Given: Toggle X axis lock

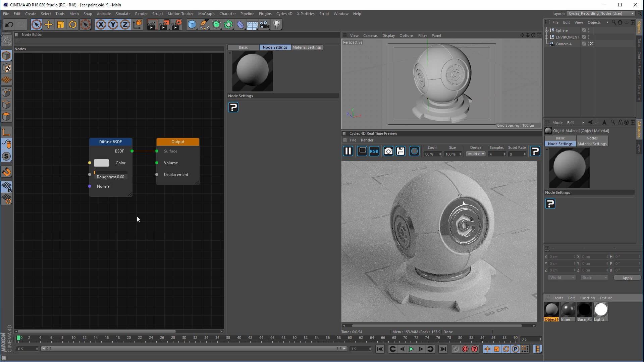Looking at the screenshot, I should point(101,24).
